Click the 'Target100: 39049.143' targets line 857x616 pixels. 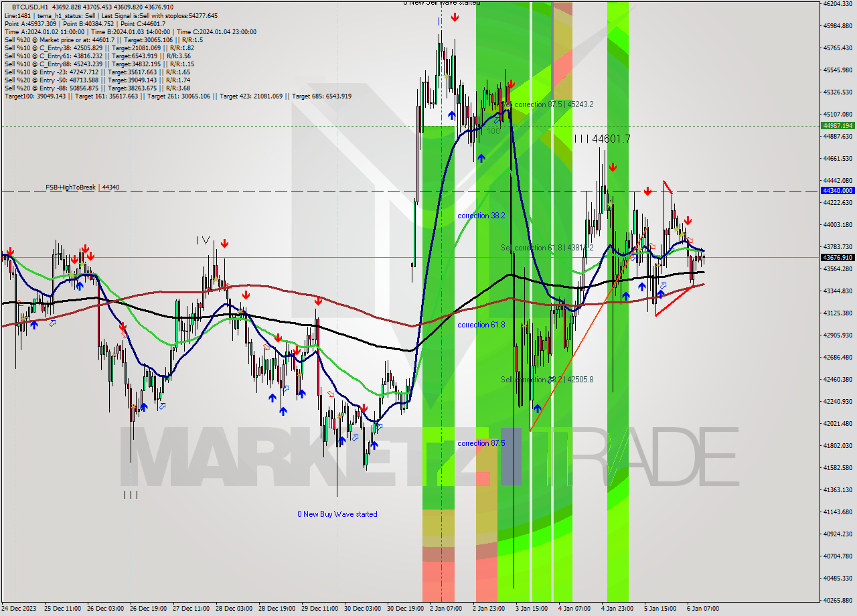click(178, 96)
